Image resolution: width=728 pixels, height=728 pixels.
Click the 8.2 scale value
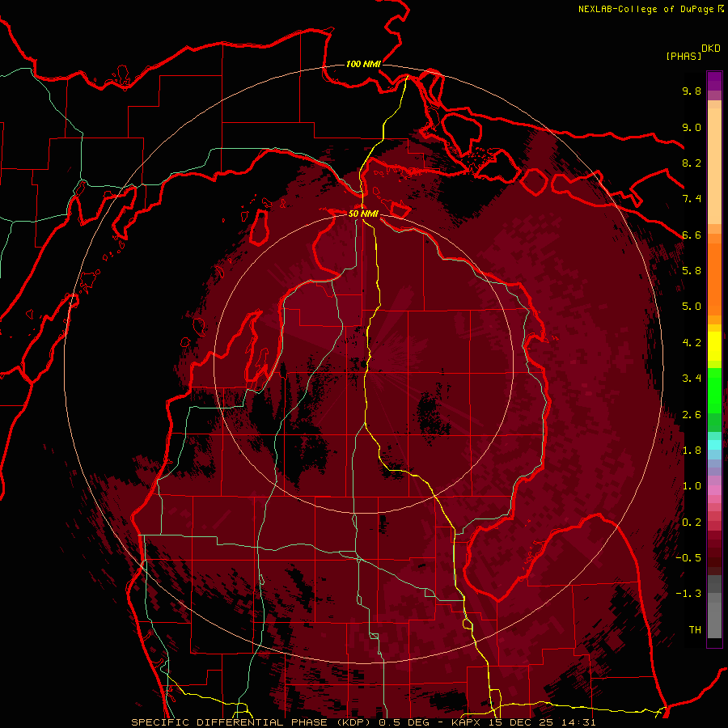point(692,163)
